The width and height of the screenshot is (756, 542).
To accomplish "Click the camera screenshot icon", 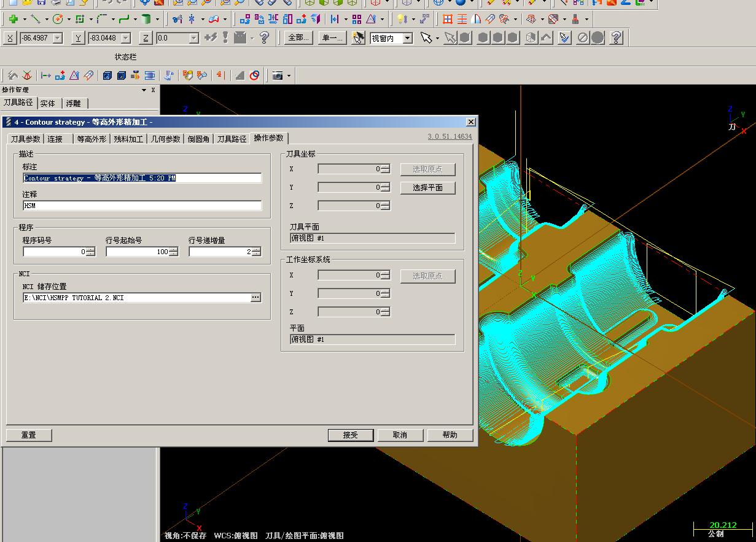I will (x=278, y=75).
